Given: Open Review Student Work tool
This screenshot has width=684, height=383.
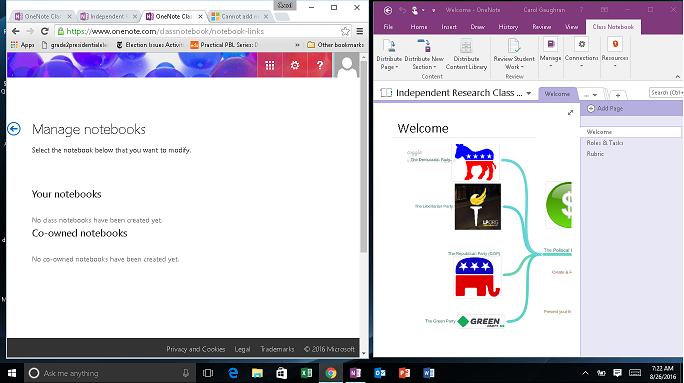Looking at the screenshot, I should click(x=514, y=55).
